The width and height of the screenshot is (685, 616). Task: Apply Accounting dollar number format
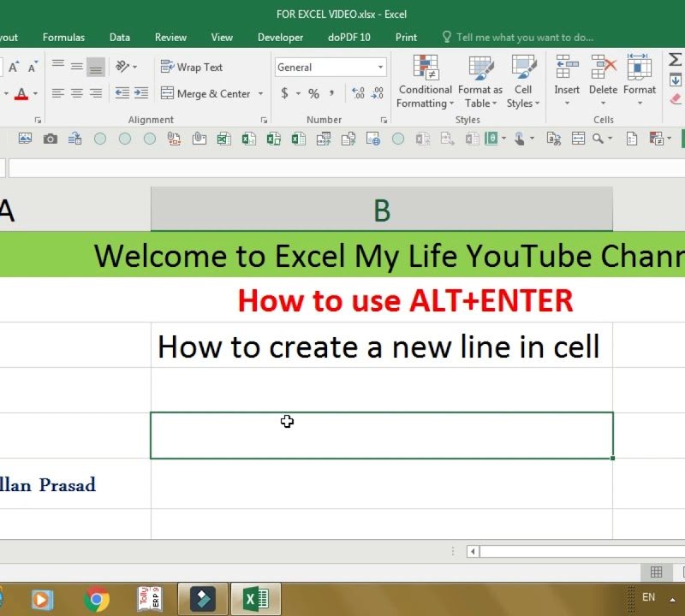point(284,93)
